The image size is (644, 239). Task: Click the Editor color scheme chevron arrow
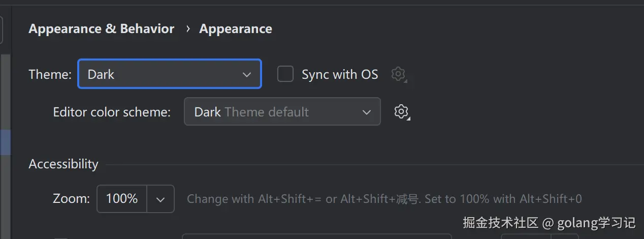tap(367, 112)
